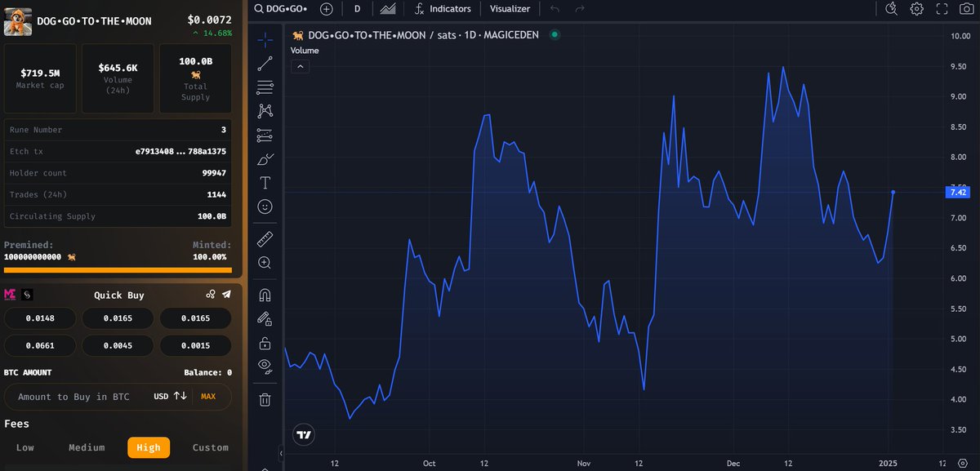
Task: Focus the Amount to Buy in BTC field
Action: tap(118, 397)
